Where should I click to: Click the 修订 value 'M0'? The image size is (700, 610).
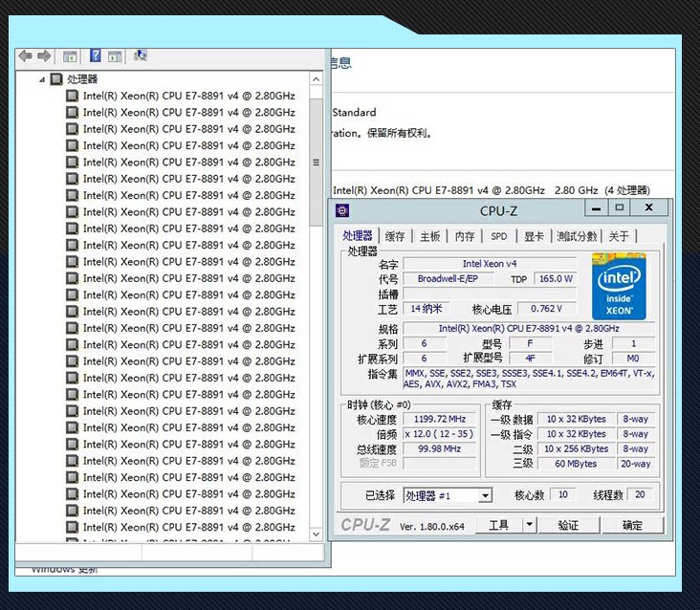point(633,358)
